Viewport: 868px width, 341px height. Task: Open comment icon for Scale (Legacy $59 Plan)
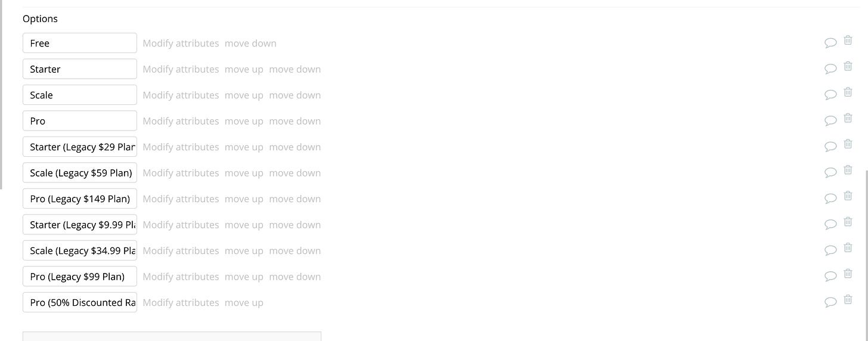pyautogui.click(x=830, y=172)
